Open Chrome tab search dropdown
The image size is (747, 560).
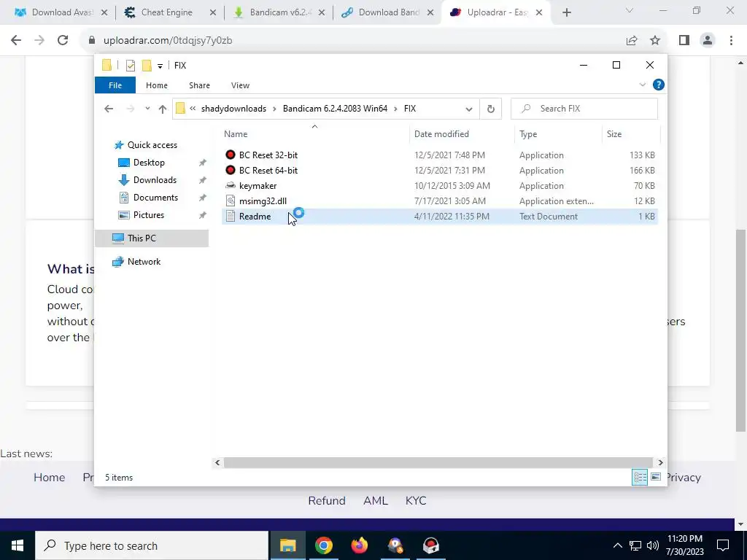click(x=630, y=10)
